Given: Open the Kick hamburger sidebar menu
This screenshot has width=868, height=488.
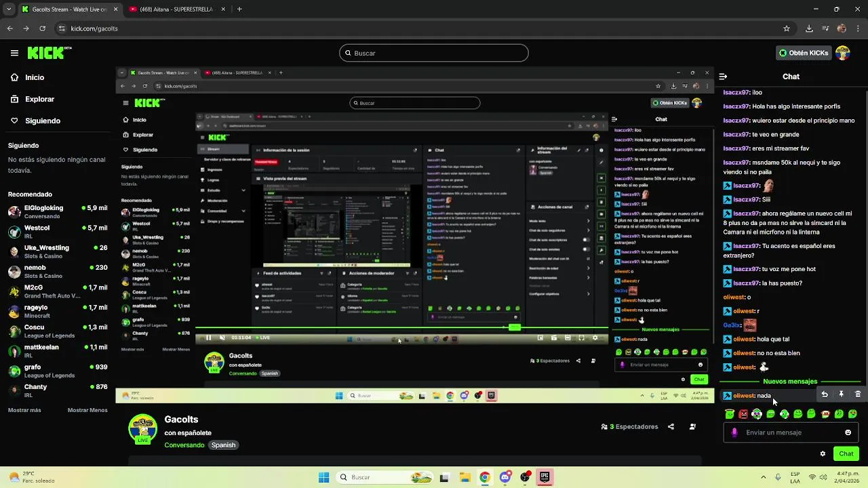Looking at the screenshot, I should (14, 53).
